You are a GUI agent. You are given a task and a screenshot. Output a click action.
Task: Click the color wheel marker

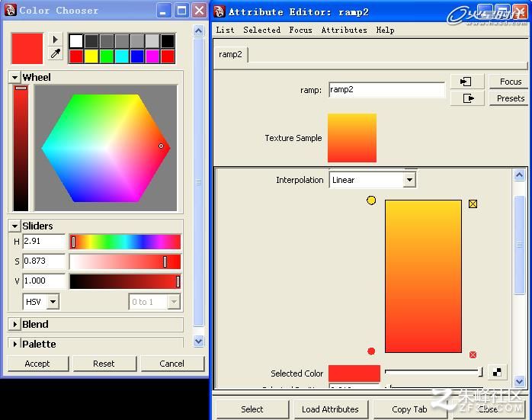click(x=161, y=146)
